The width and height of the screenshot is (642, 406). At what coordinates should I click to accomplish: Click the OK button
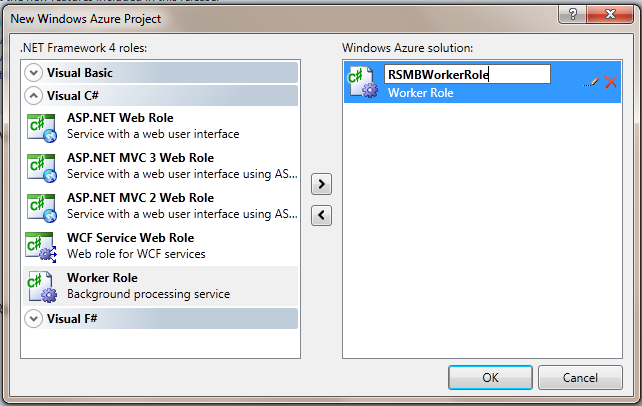coord(490,377)
